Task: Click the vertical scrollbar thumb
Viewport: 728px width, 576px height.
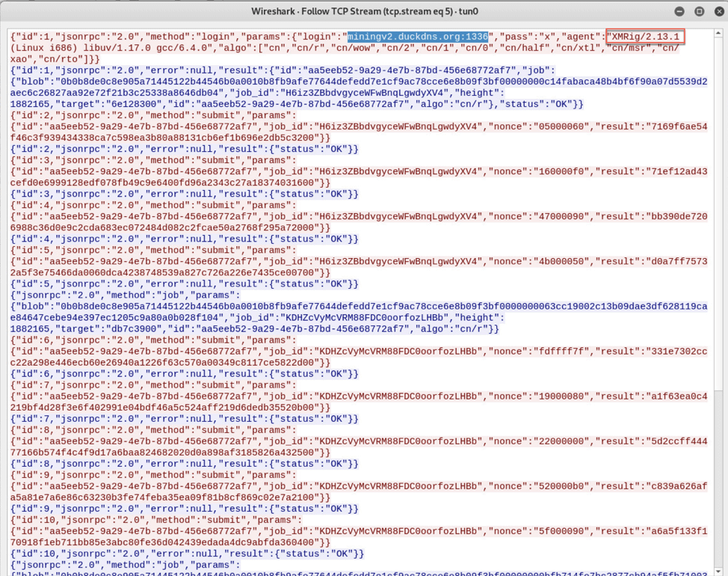Action: (720, 217)
